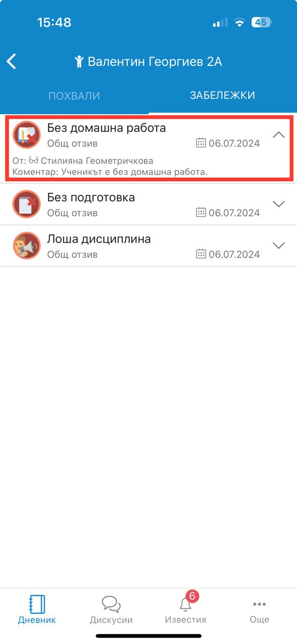Tap the student figure icon beside Валентин Георгиев
Viewport: 297px width, 644px height.
(79, 62)
